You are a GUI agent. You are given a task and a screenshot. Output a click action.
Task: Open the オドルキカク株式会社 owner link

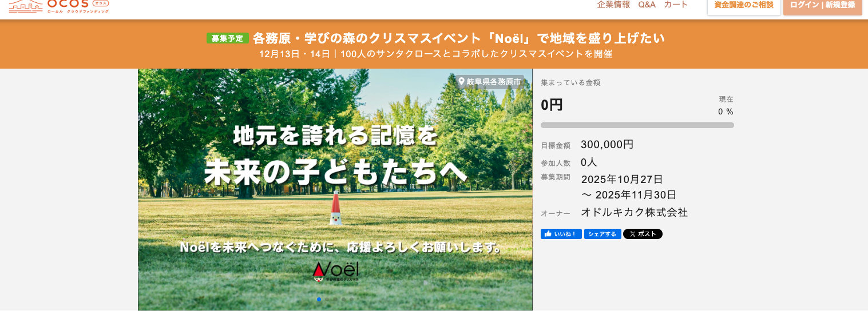(x=634, y=212)
